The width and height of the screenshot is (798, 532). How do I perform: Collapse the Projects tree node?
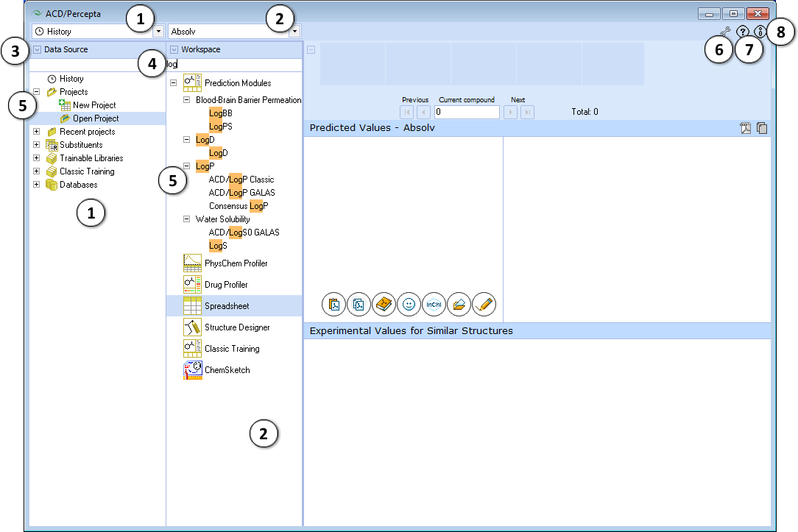coord(37,92)
